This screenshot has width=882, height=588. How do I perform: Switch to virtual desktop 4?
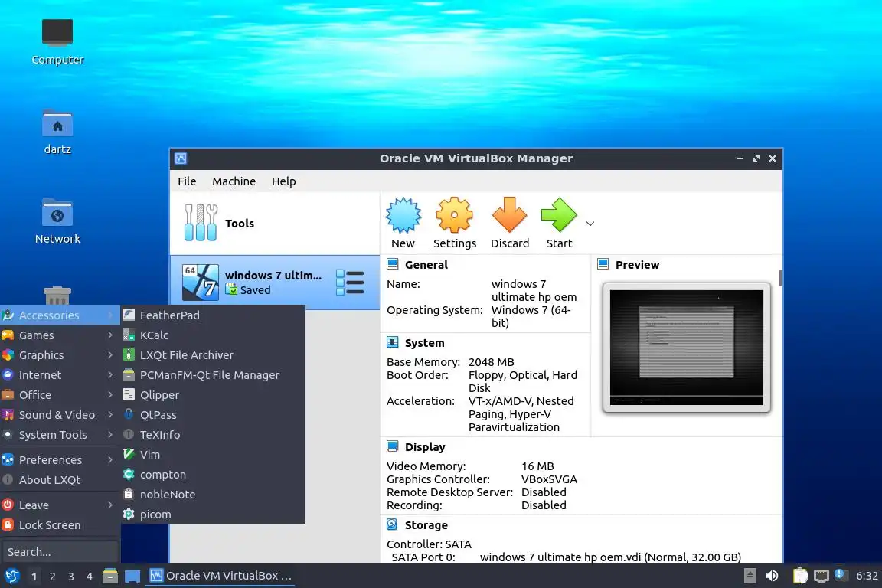(90, 577)
